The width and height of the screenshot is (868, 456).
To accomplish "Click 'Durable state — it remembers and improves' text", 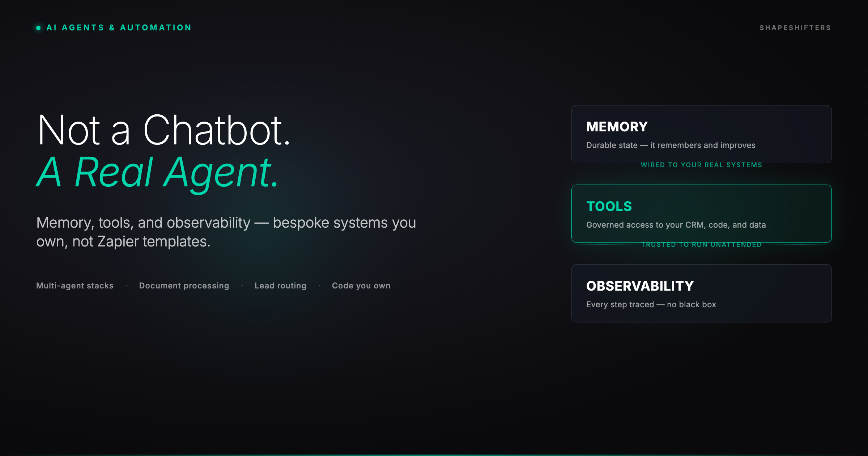I will click(671, 145).
